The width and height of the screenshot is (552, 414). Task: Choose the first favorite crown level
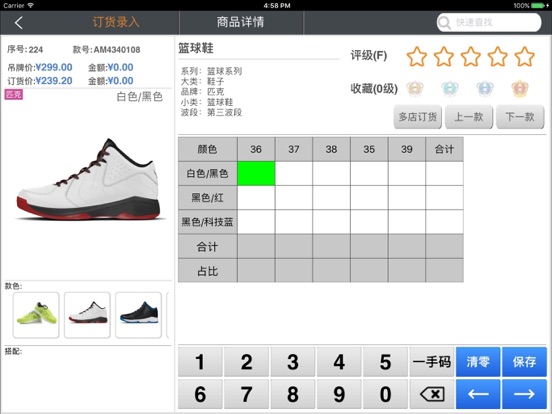tap(415, 88)
